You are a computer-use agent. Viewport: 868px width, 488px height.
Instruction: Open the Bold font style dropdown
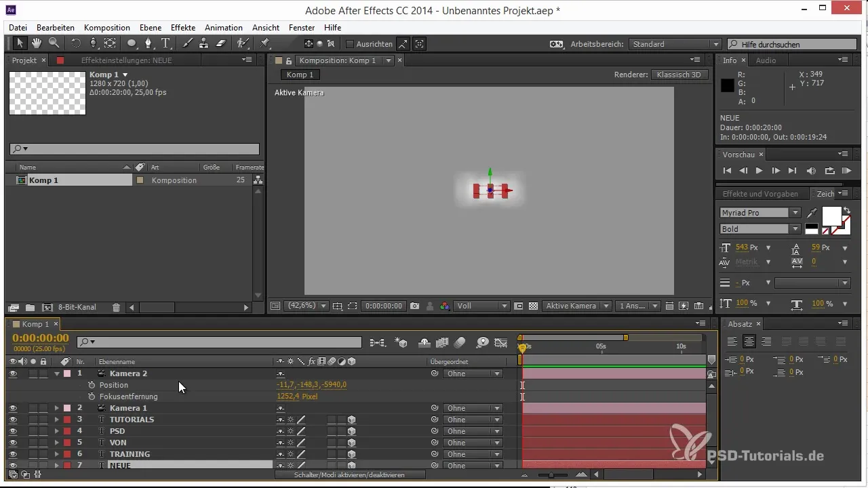760,229
